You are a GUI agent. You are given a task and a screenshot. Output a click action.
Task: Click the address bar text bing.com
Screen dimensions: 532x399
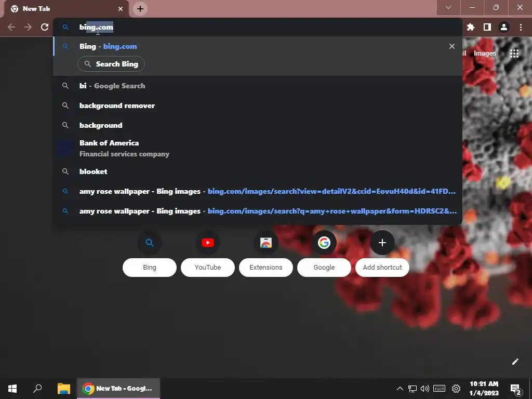click(x=96, y=27)
